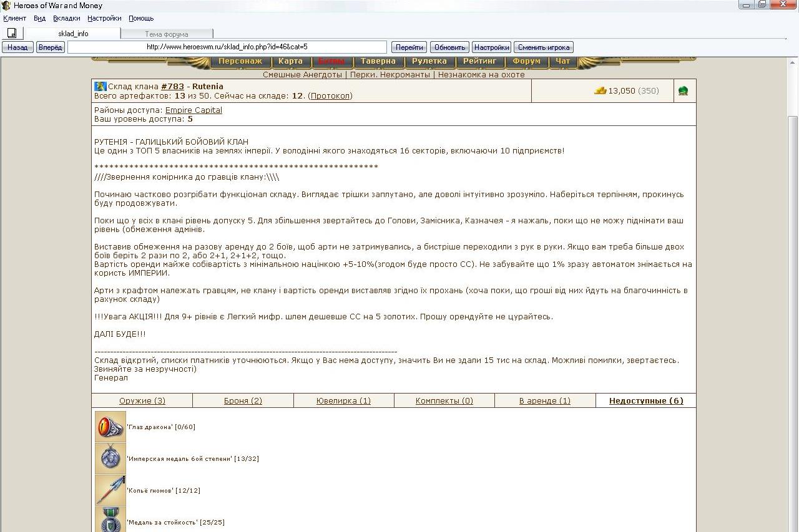The image size is (799, 532).
Task: Click the 'Имперская медаль 6ой степени' [13/32] text
Action: click(x=193, y=459)
